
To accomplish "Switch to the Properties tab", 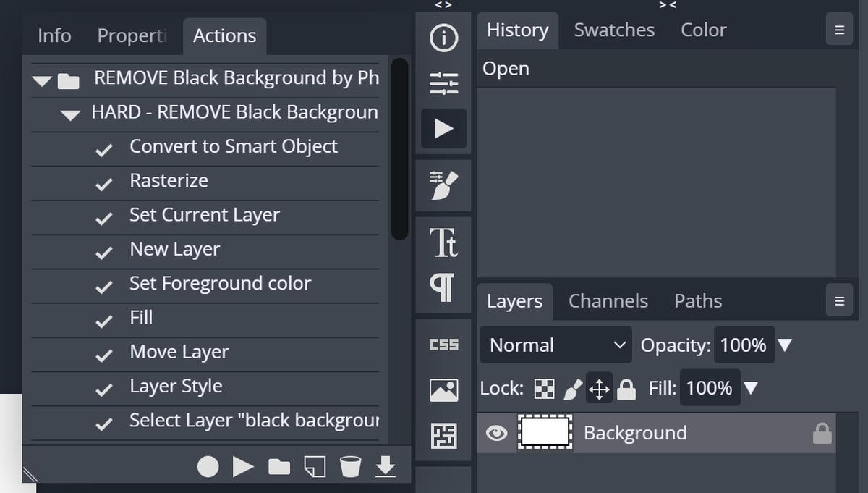I will click(x=132, y=35).
